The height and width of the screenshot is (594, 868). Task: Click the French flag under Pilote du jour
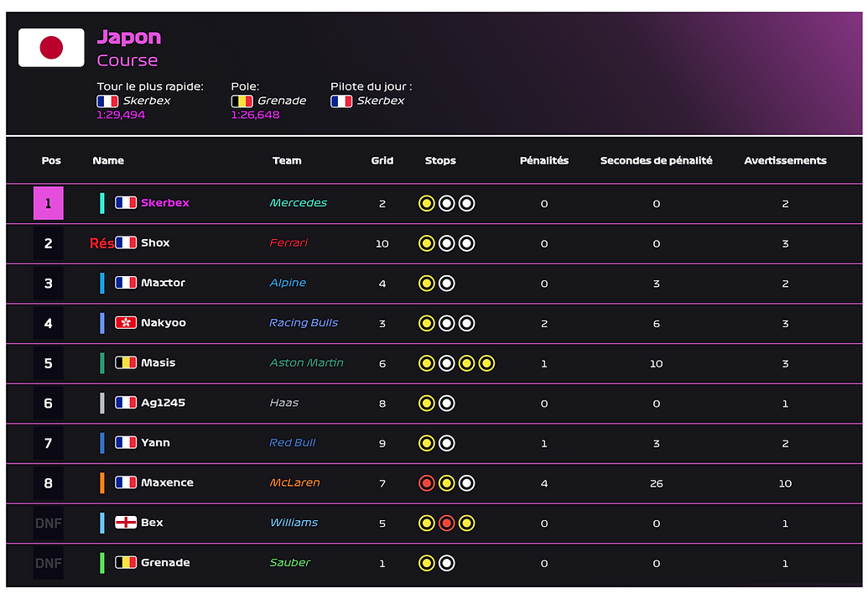pyautogui.click(x=341, y=102)
